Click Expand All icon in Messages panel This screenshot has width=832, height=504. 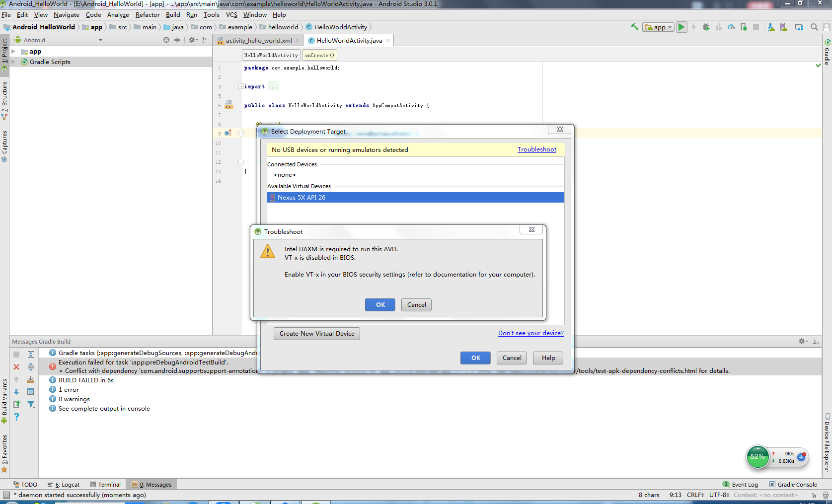tap(31, 355)
